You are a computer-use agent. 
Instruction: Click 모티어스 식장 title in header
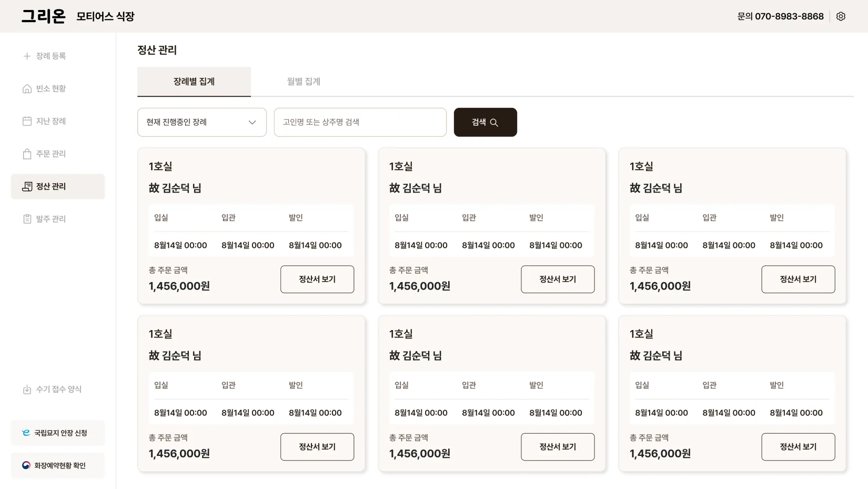click(105, 16)
